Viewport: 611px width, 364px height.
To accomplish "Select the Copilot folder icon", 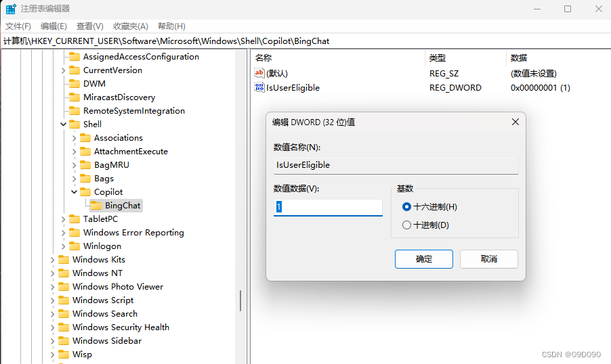I will (85, 192).
